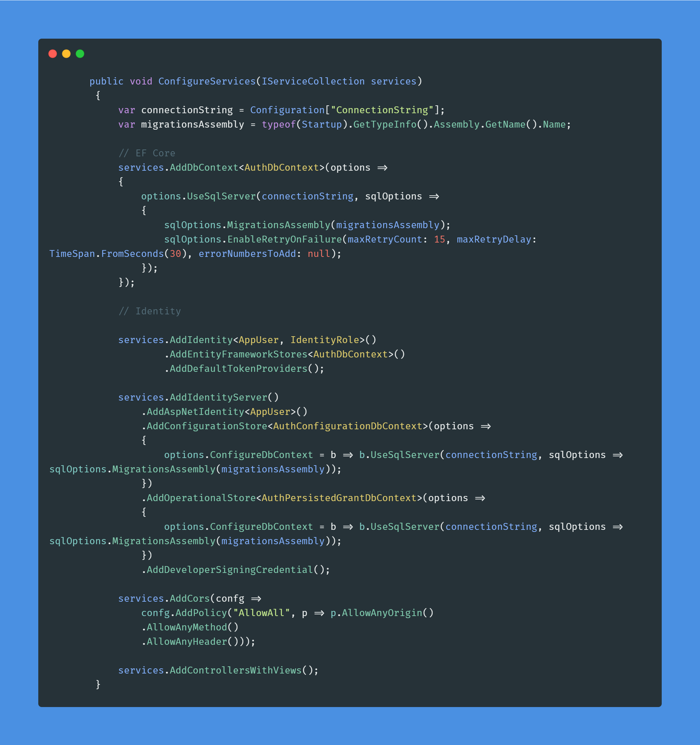Click the EF Core comment
This screenshot has height=745, width=700.
pyautogui.click(x=147, y=153)
